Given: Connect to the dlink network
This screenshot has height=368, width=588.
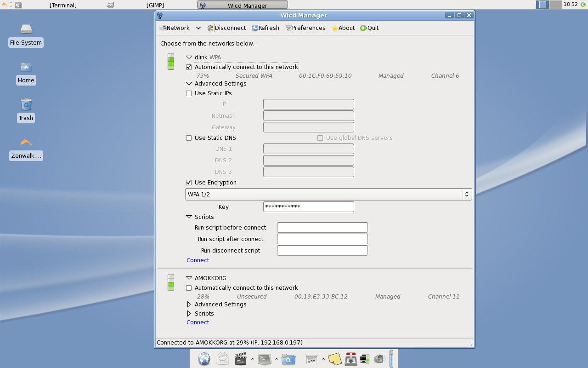Looking at the screenshot, I should tap(198, 260).
